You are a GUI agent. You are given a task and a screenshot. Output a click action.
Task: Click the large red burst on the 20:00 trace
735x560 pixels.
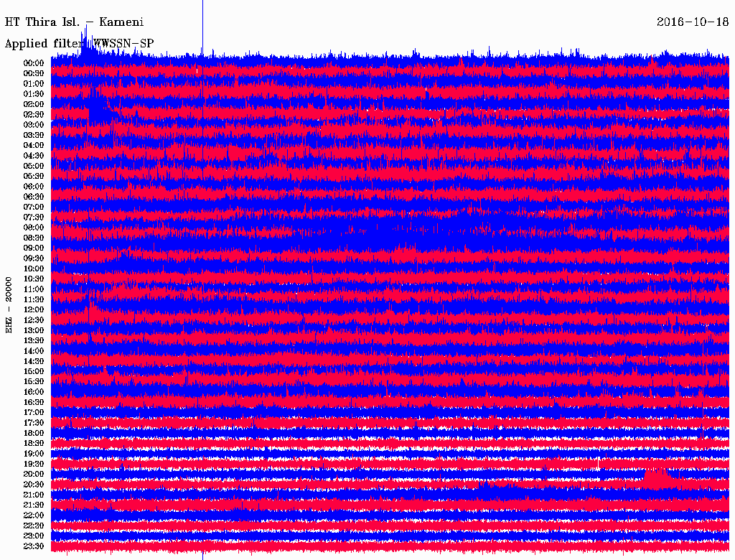pos(659,475)
